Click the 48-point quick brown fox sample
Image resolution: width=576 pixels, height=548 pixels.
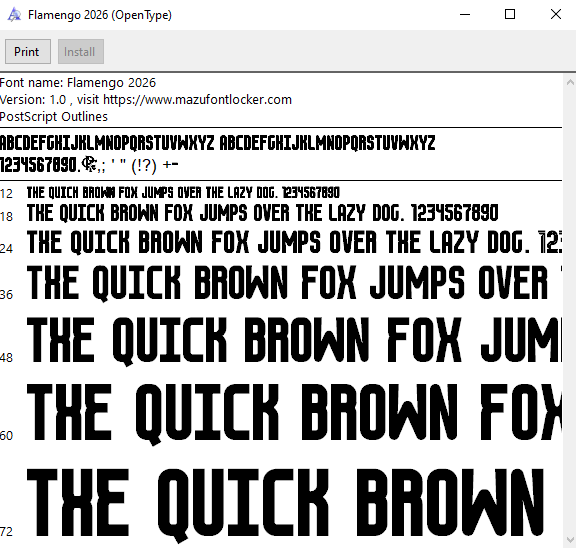tap(294, 342)
